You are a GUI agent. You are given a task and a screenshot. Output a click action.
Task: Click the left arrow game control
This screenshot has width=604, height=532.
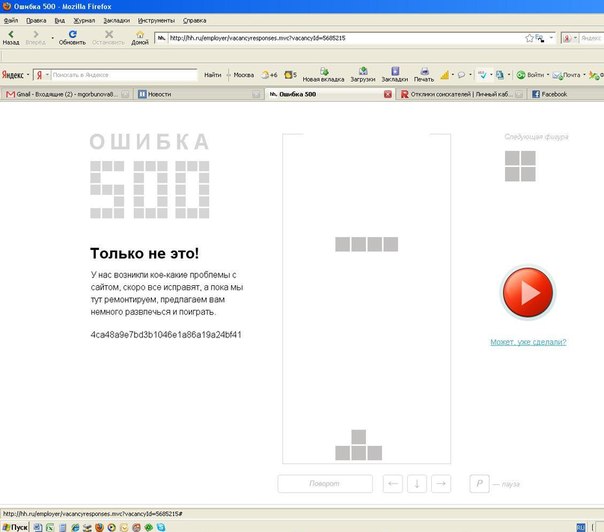point(393,483)
